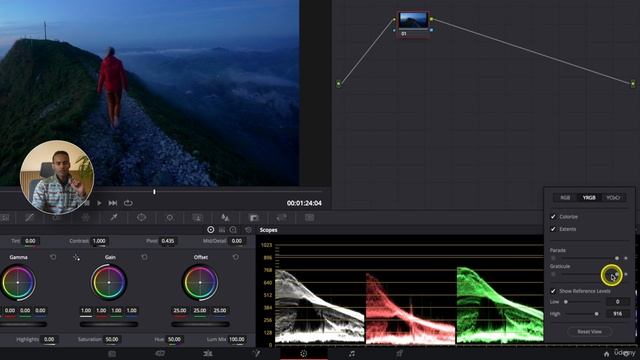The height and width of the screenshot is (360, 640).
Task: Switch to color wheels mode
Action: point(211,230)
